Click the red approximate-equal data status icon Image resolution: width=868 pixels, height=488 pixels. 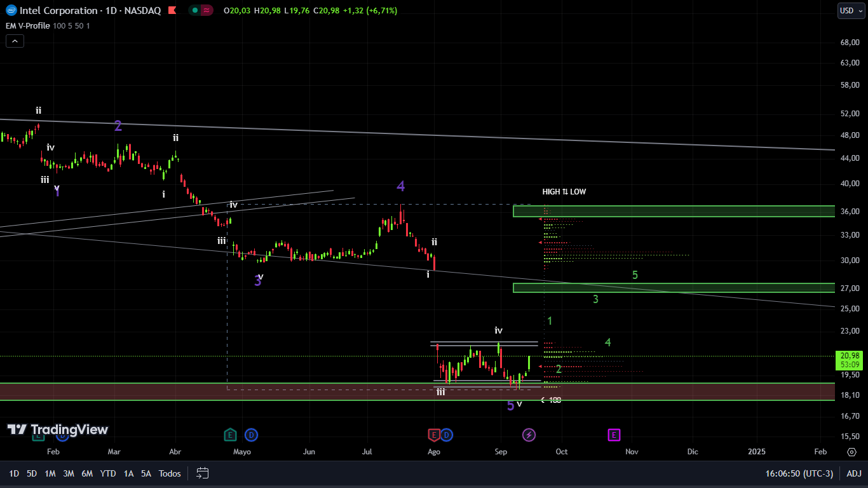point(207,11)
